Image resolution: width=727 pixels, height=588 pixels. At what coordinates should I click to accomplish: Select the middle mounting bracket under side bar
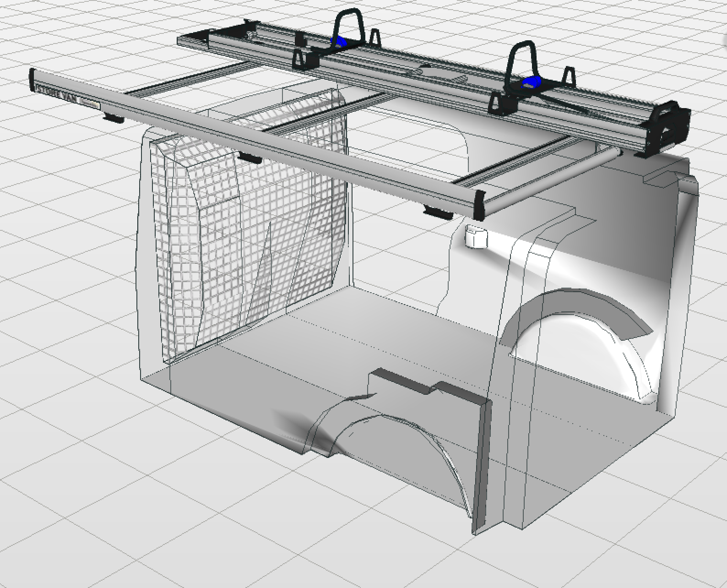(250, 158)
